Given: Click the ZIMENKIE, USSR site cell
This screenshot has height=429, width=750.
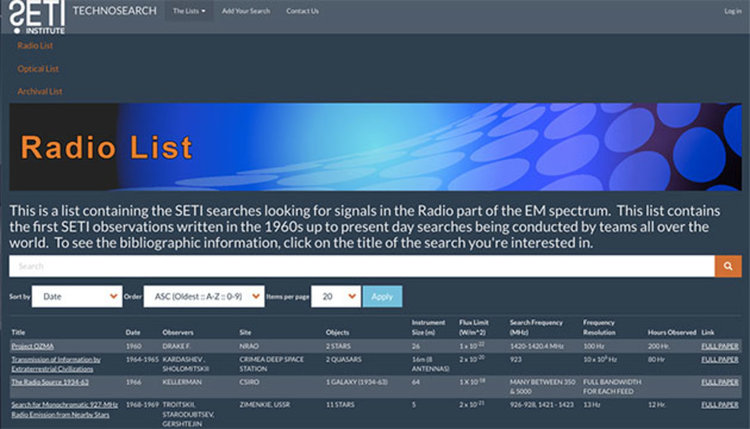Looking at the screenshot, I should [x=265, y=405].
